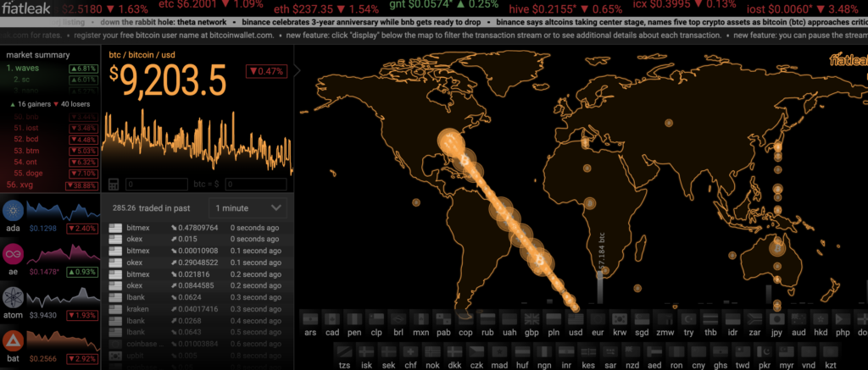Select the lbank 0.0624 transaction row
Screen dimensions: 868x370
[197, 297]
